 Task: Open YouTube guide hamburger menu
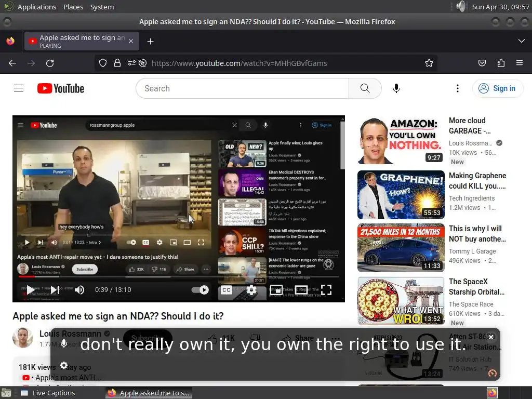click(19, 88)
